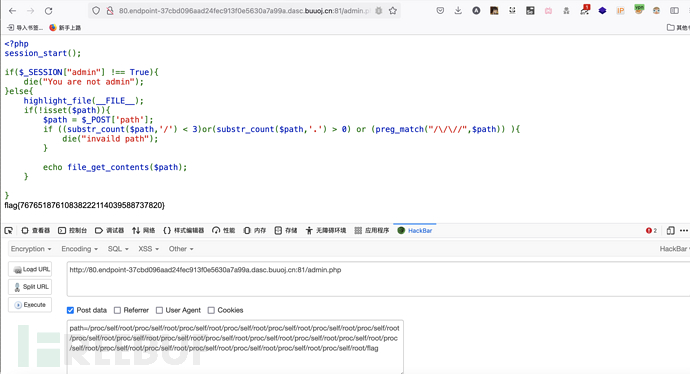Screen dimensions: 690x374
Task: Click the Load URL button
Action: click(x=30, y=269)
